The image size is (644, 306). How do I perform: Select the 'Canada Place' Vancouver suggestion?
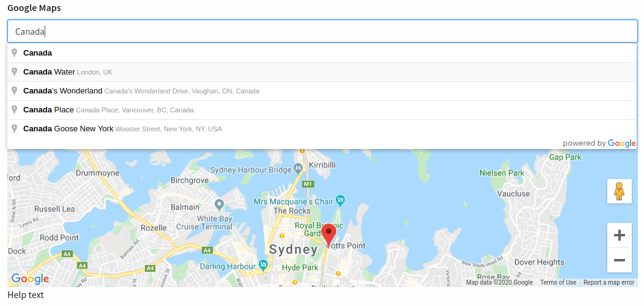pos(322,110)
